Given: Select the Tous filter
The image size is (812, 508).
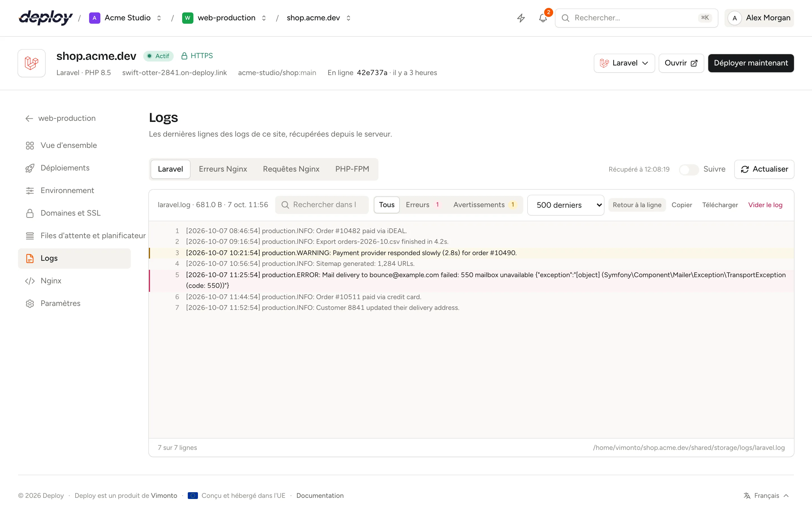Looking at the screenshot, I should tap(387, 205).
